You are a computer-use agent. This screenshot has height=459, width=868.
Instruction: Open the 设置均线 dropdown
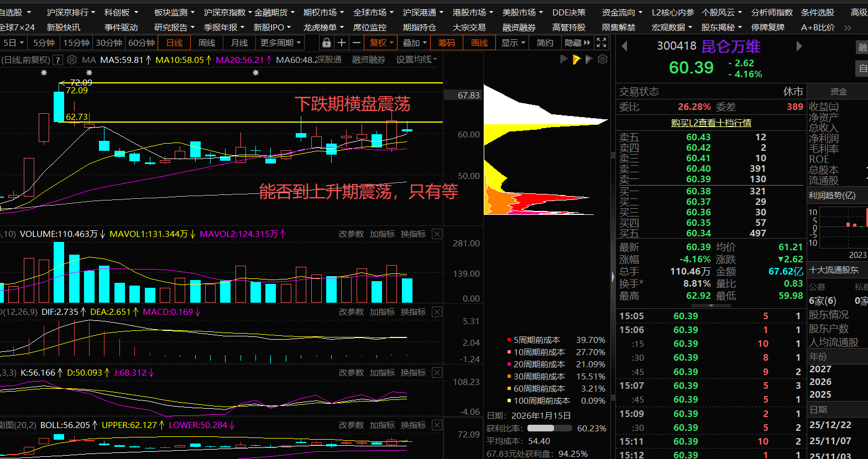tap(416, 60)
